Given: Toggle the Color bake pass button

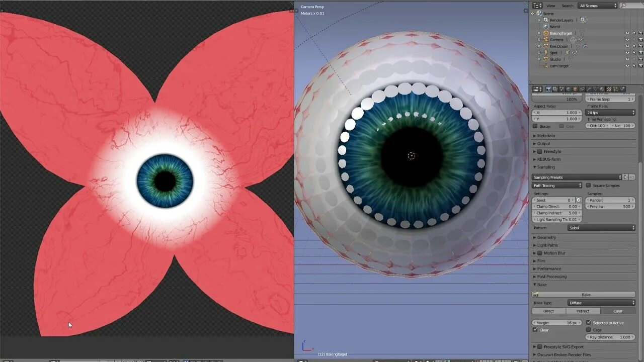Looking at the screenshot, I should [618, 311].
